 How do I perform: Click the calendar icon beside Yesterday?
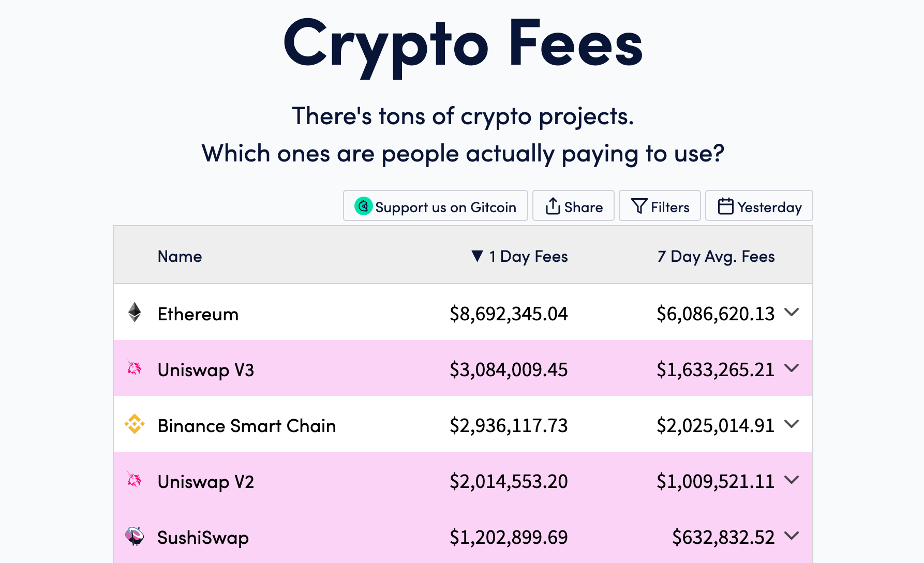(725, 206)
